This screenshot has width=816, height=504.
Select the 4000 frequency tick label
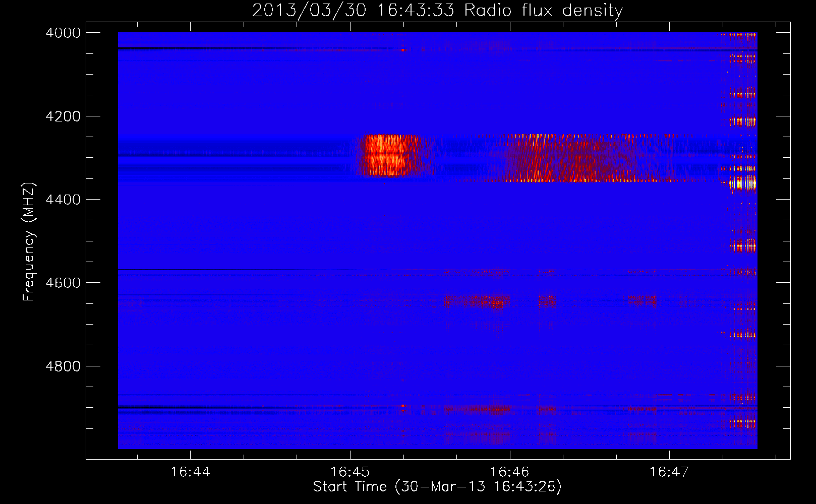pyautogui.click(x=63, y=33)
